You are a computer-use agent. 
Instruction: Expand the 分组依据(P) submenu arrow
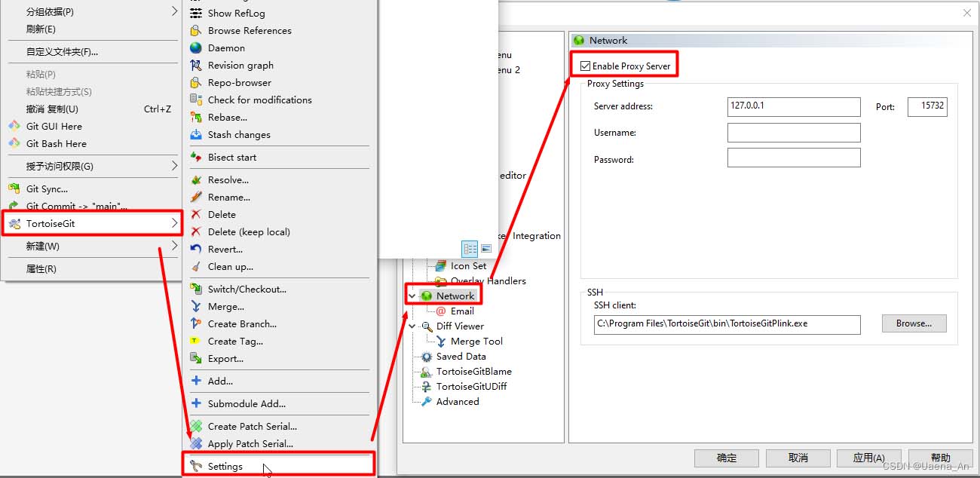pyautogui.click(x=175, y=11)
